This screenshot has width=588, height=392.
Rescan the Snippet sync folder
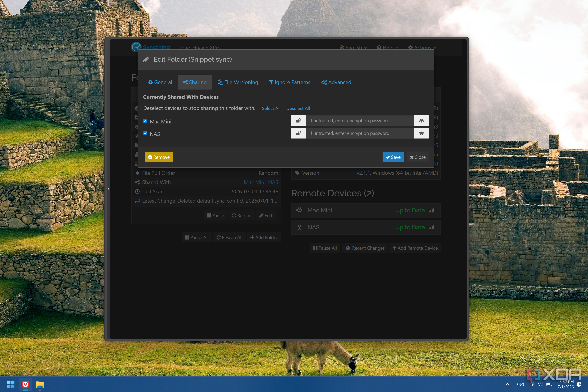[241, 215]
